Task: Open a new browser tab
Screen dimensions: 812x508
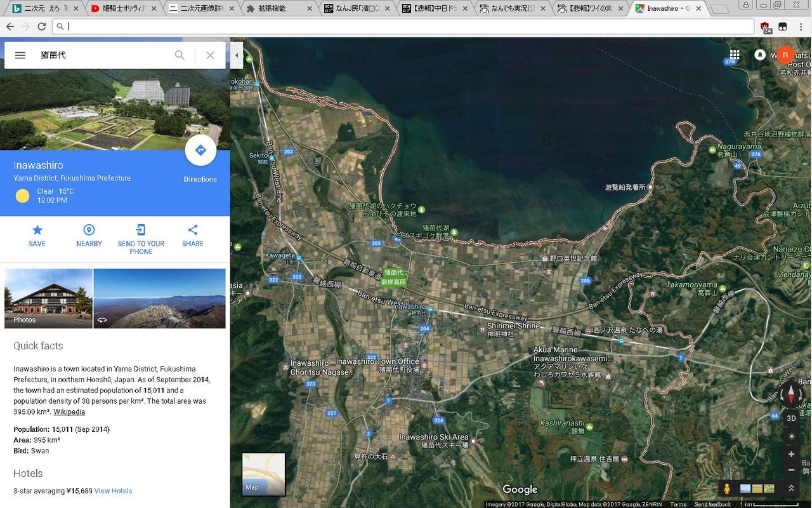Action: pyautogui.click(x=719, y=9)
